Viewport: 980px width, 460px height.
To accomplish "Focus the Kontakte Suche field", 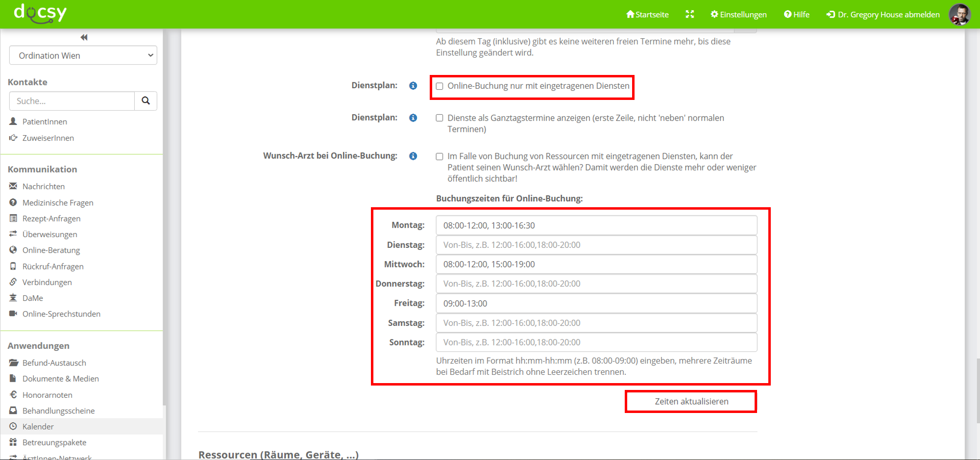I will 72,101.
